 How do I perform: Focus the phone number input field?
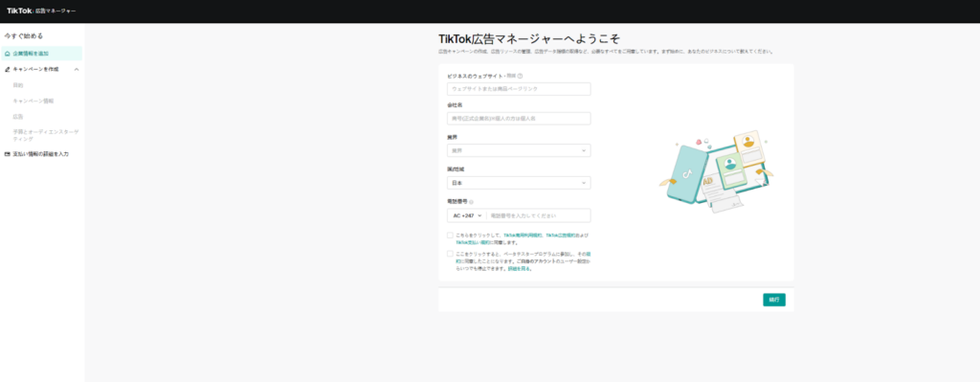pos(538,215)
